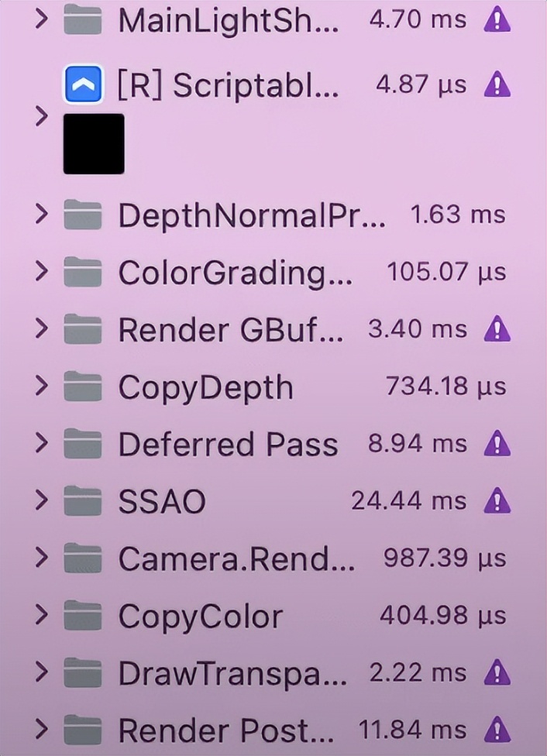Select the Camera.Rend… row
The image size is (547, 756).
click(x=236, y=559)
